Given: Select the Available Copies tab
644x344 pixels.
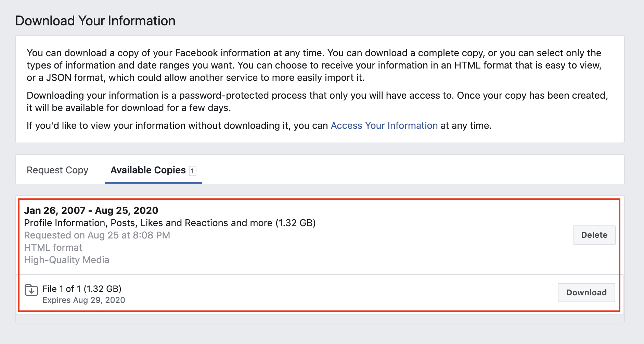Looking at the screenshot, I should point(148,170).
